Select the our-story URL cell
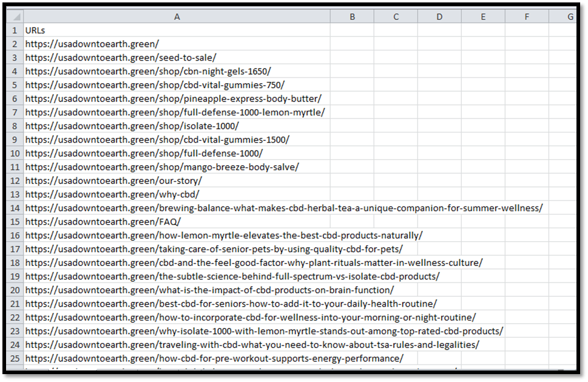Screen dimensions: 588x382 point(113,180)
